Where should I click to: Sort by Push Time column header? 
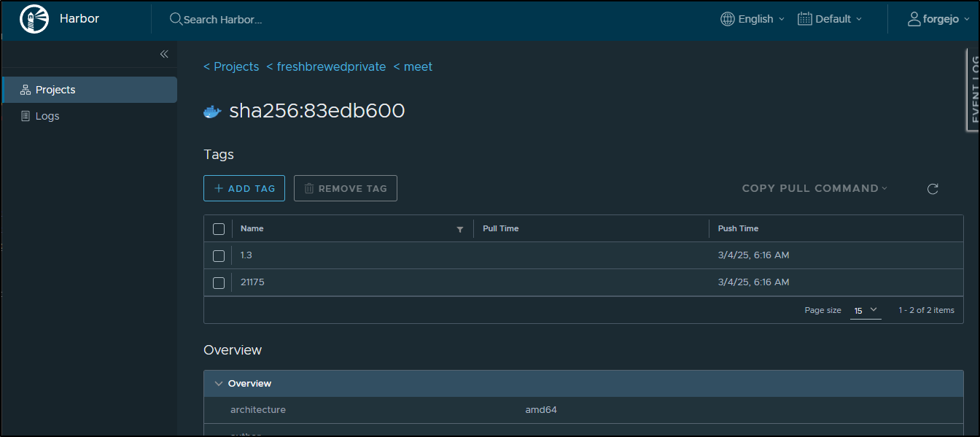738,228
